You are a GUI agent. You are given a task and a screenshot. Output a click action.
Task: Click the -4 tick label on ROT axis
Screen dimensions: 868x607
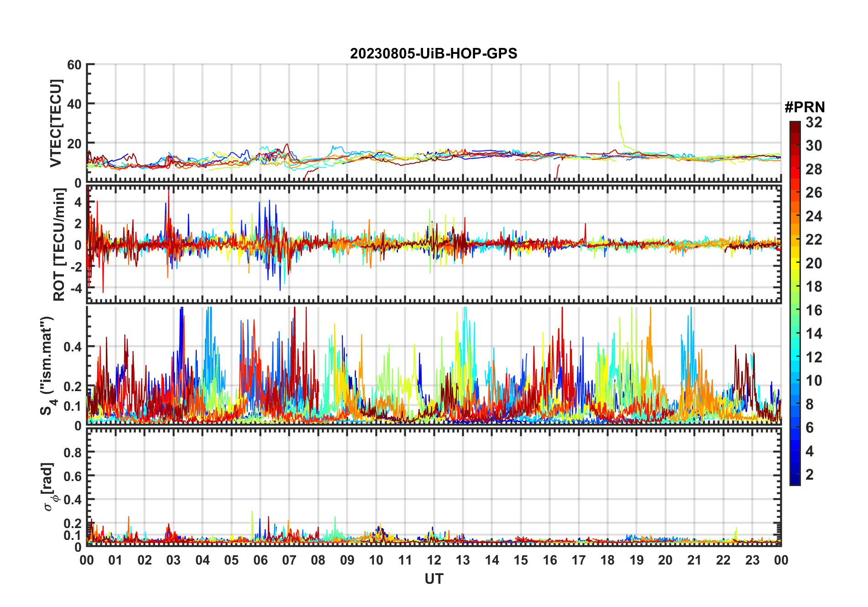74,288
